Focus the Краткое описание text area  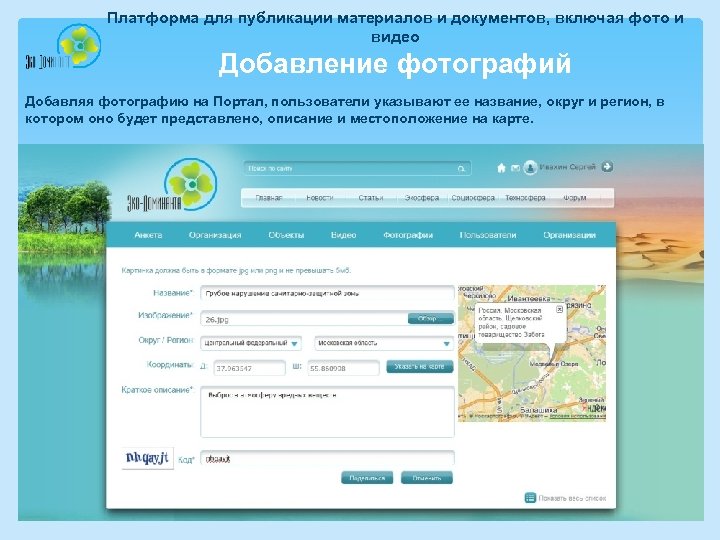pyautogui.click(x=327, y=412)
